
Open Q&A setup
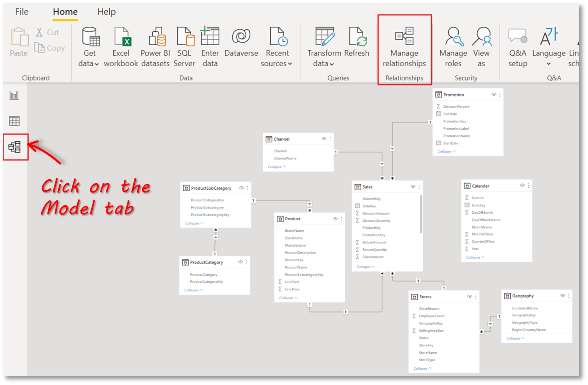pos(518,46)
